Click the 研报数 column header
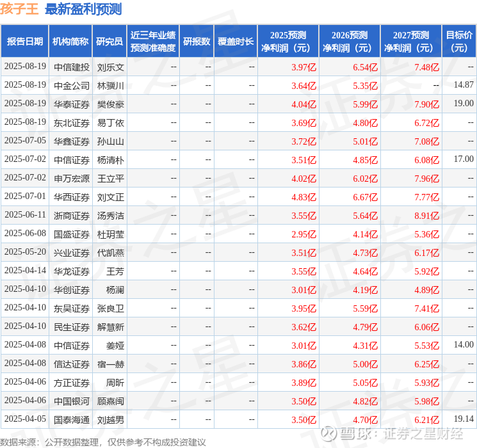Image resolution: width=477 pixels, height=448 pixels. click(197, 42)
